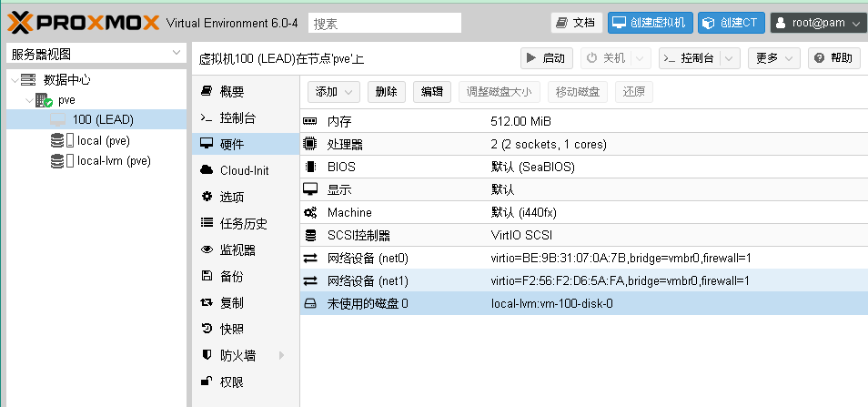Viewport: 868px width, 407px height.
Task: Click the gears icon beside Machine
Action: [x=310, y=213]
